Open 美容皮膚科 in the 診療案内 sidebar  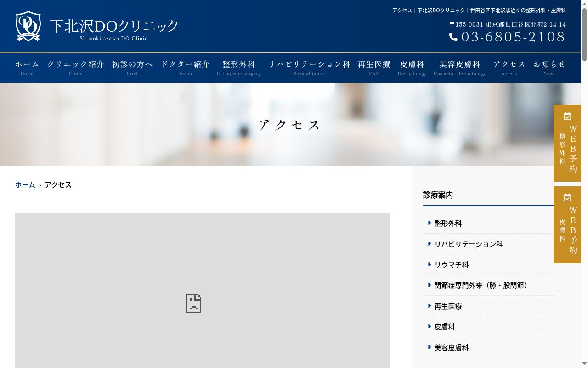(452, 347)
